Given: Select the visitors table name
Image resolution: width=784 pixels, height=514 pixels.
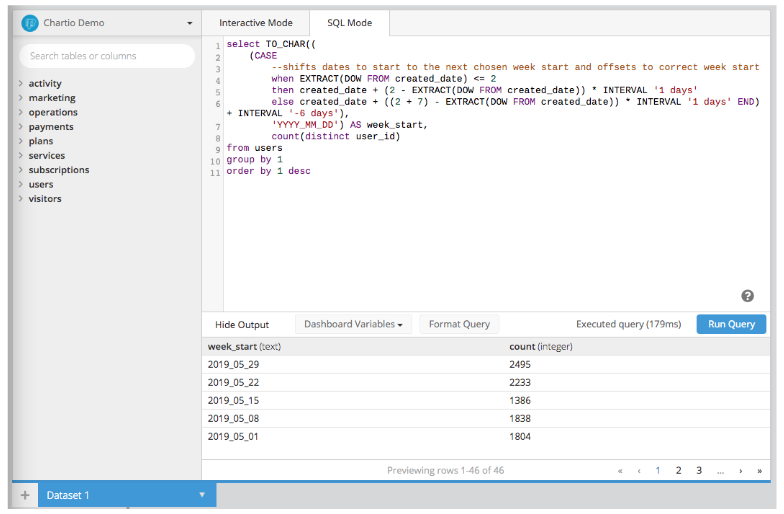Looking at the screenshot, I should [45, 199].
